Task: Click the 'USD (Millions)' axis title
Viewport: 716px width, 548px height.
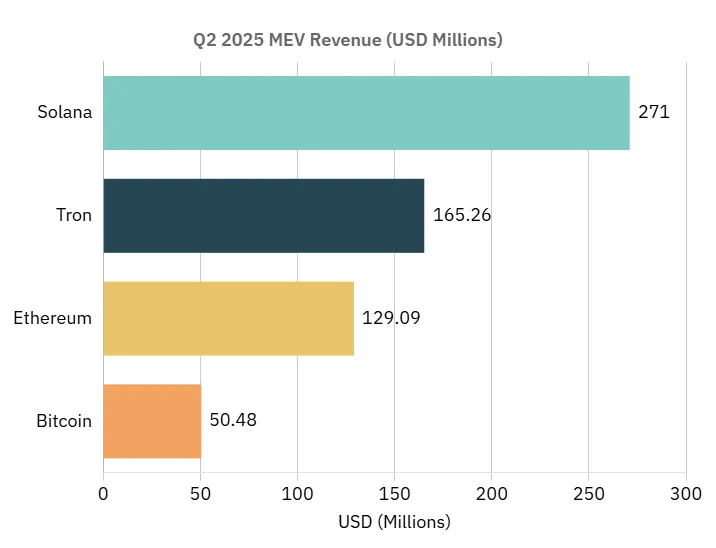Action: (x=395, y=522)
